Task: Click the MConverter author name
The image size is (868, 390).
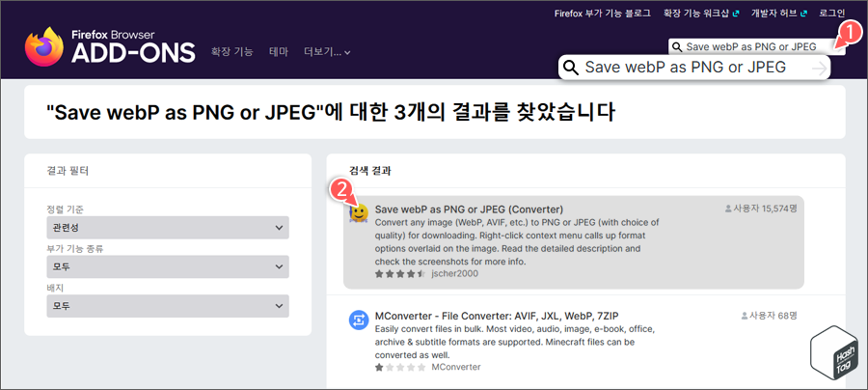Action: coord(456,367)
